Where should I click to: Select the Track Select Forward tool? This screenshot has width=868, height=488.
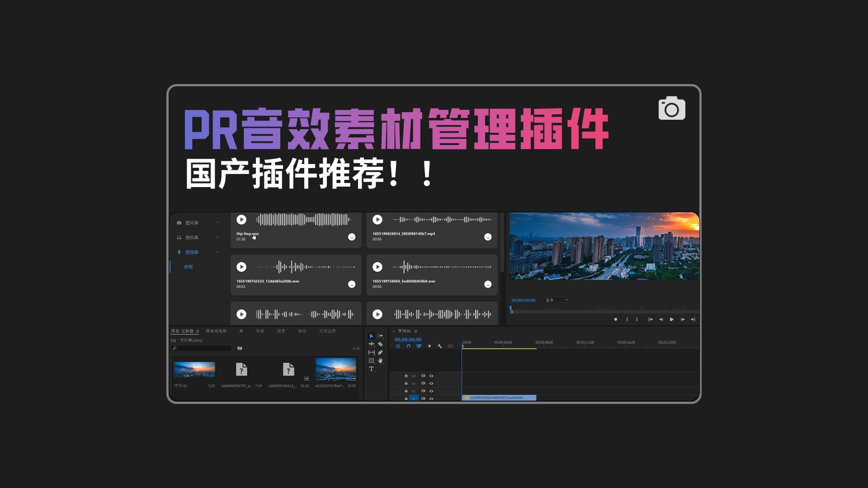click(x=380, y=336)
